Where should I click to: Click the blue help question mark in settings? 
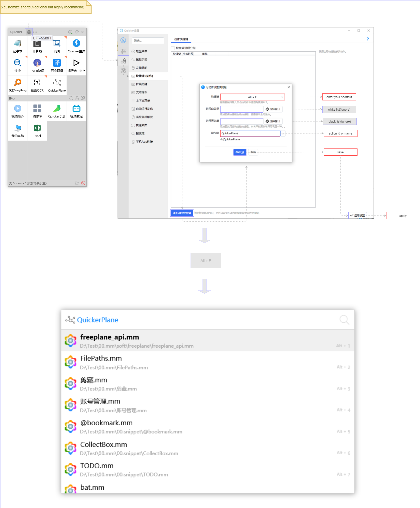point(368,39)
